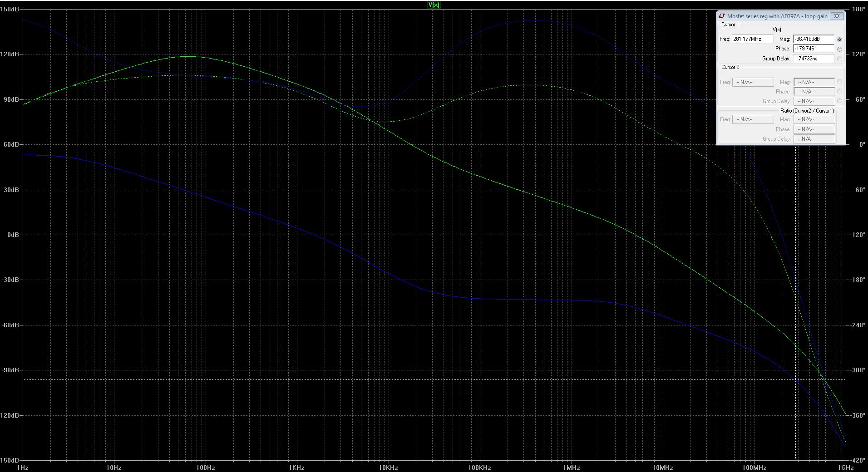Click the dialog title 'Mosfet series reg with AD797A'
Screen dimensions: 868x473
click(x=764, y=16)
